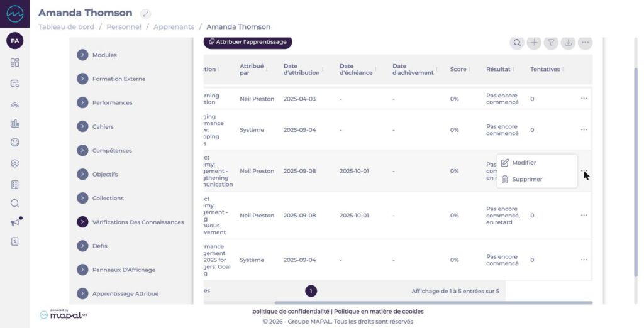Click the search-list icon in the sidebar
Image resolution: width=644 pixels, height=328 pixels.
tap(15, 84)
